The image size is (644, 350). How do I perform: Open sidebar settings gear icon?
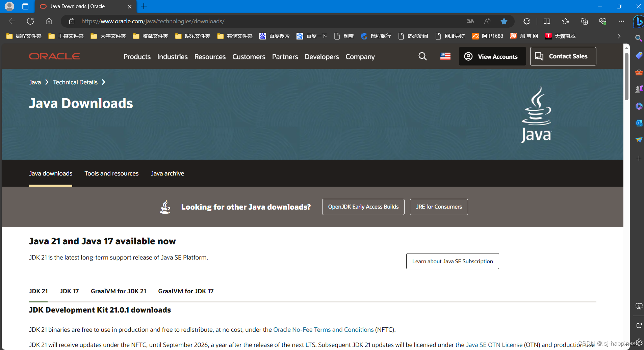click(639, 342)
